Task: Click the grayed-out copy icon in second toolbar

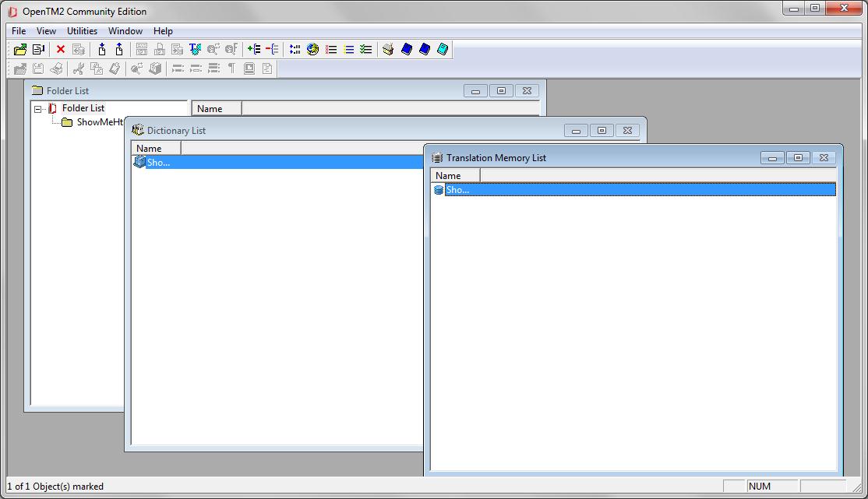Action: point(97,69)
